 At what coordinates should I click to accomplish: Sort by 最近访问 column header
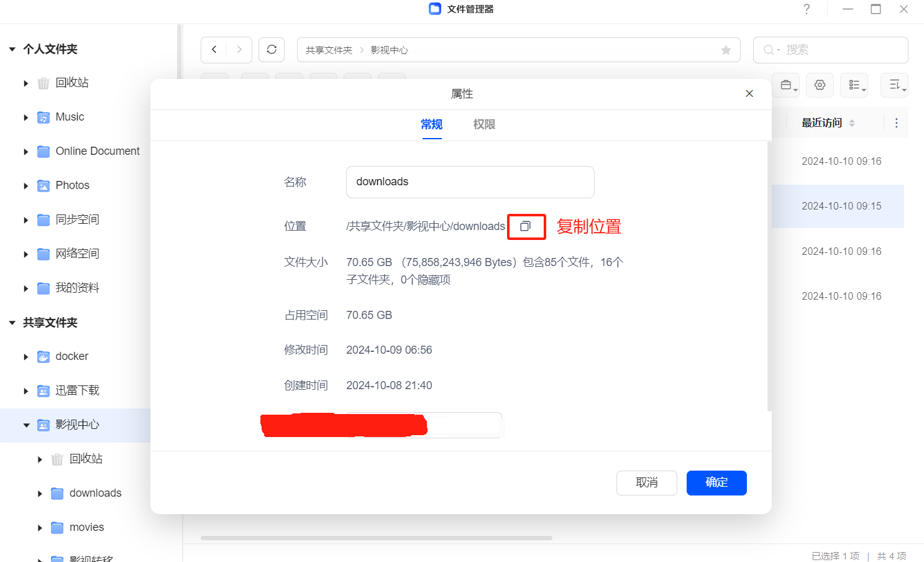pyautogui.click(x=821, y=123)
